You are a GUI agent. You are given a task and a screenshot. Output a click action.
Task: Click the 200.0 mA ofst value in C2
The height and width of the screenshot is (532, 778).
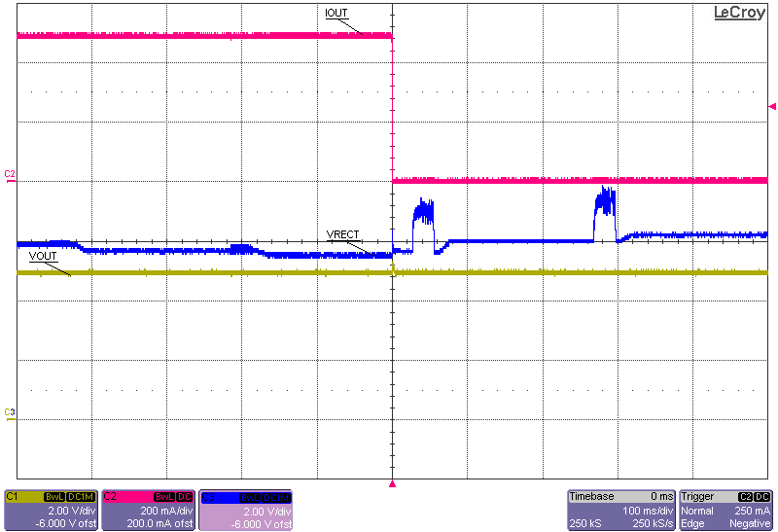tap(159, 523)
